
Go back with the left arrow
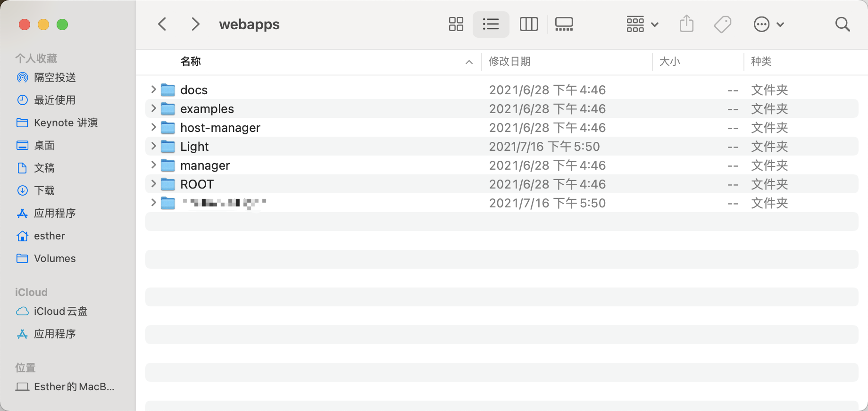pos(162,24)
